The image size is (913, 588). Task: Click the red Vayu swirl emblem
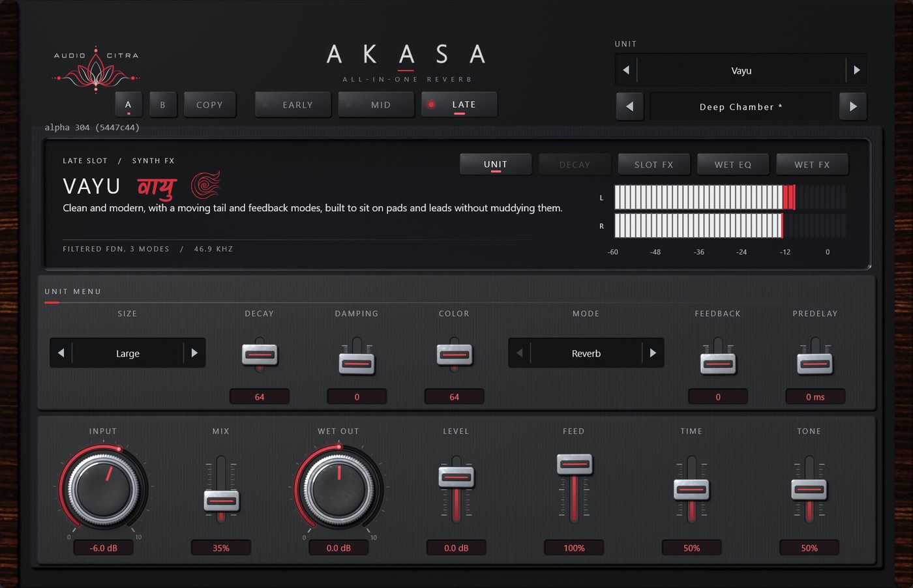(205, 185)
